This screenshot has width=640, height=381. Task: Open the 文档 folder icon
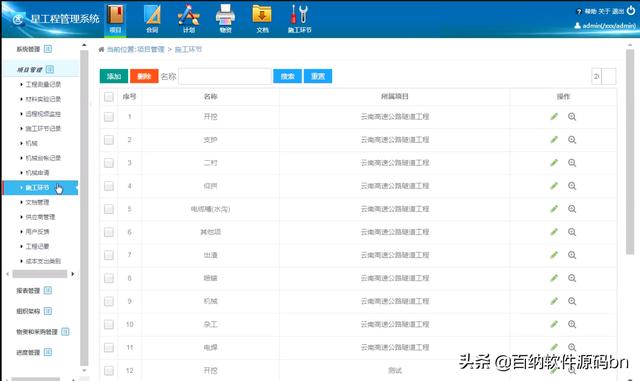pyautogui.click(x=262, y=18)
